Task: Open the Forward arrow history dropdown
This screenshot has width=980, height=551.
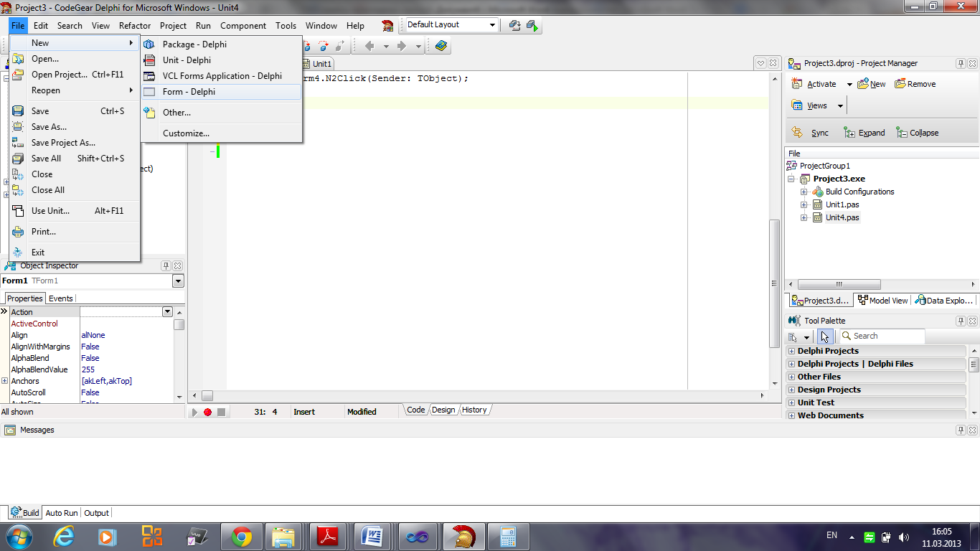Action: pyautogui.click(x=418, y=46)
